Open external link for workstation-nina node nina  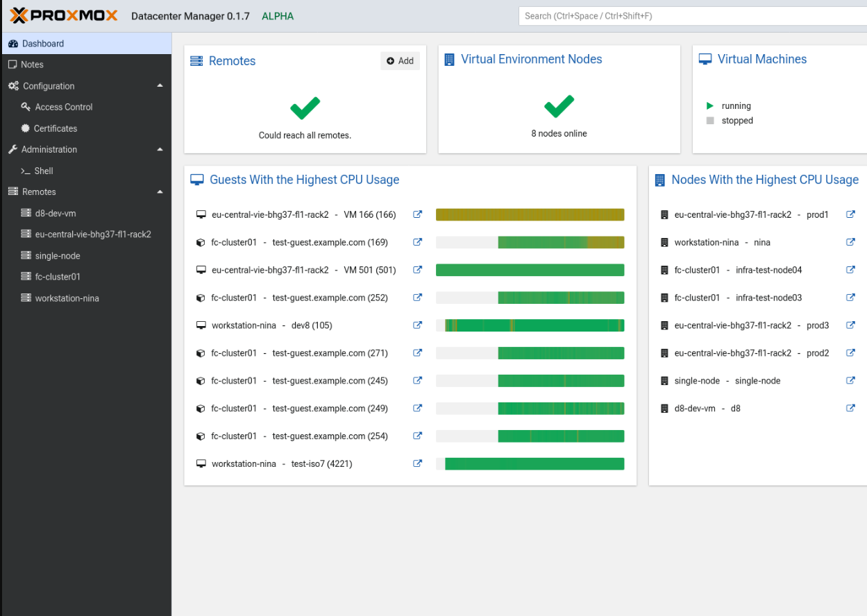point(850,242)
